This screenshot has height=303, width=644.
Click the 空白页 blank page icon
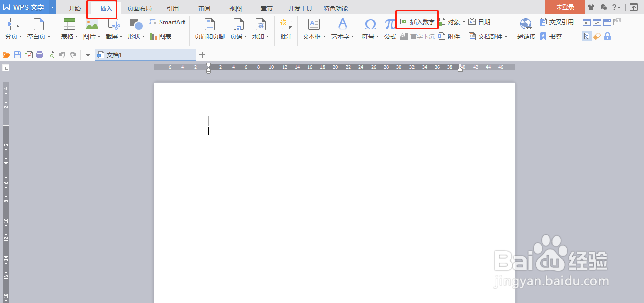38,24
